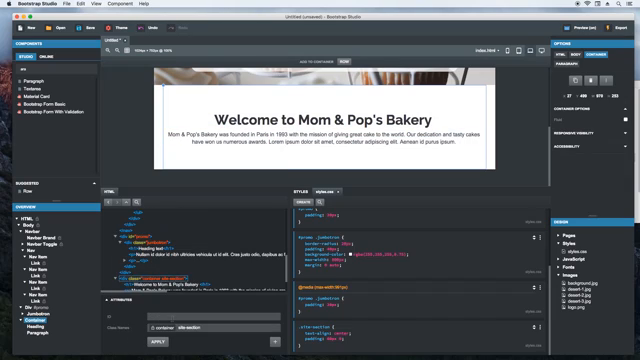640x360 pixels.
Task: Select the styles.css tab
Action: (x=325, y=191)
